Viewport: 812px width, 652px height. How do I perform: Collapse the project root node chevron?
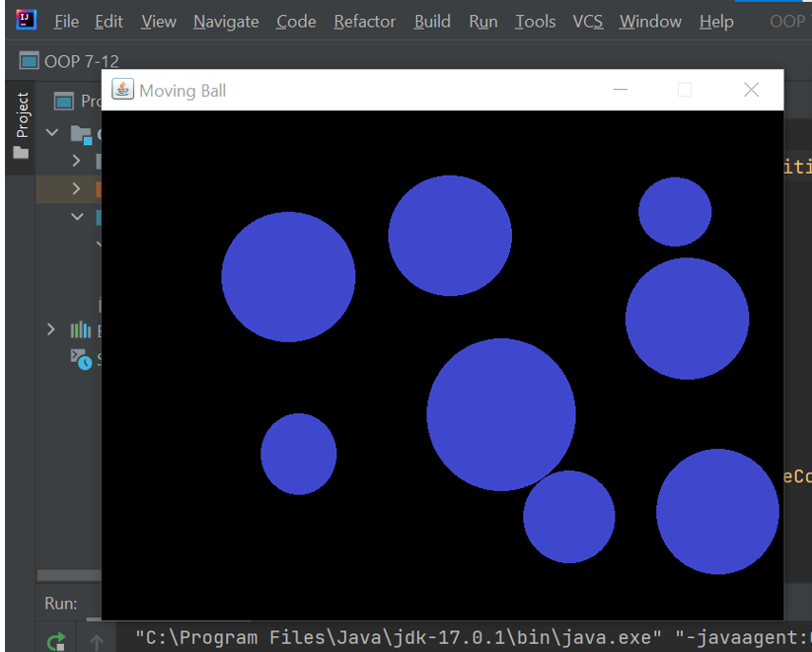tap(51, 132)
